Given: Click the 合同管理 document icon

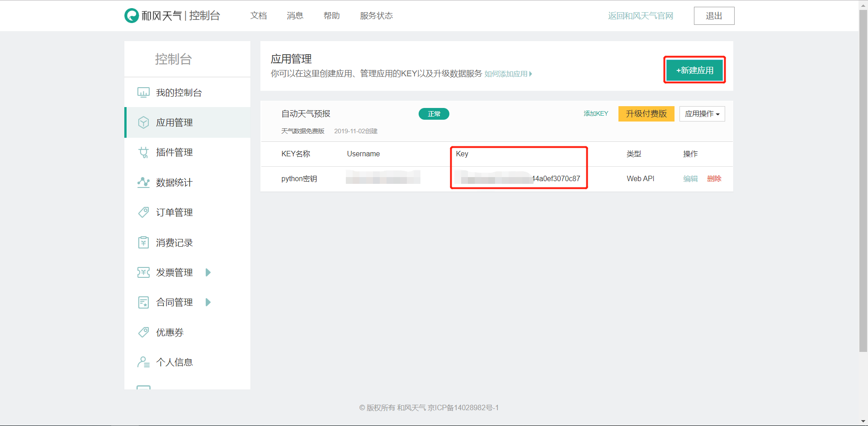Looking at the screenshot, I should tap(143, 302).
